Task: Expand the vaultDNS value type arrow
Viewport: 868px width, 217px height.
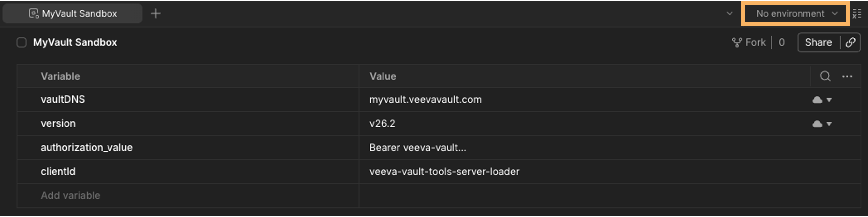Action: tap(829, 100)
